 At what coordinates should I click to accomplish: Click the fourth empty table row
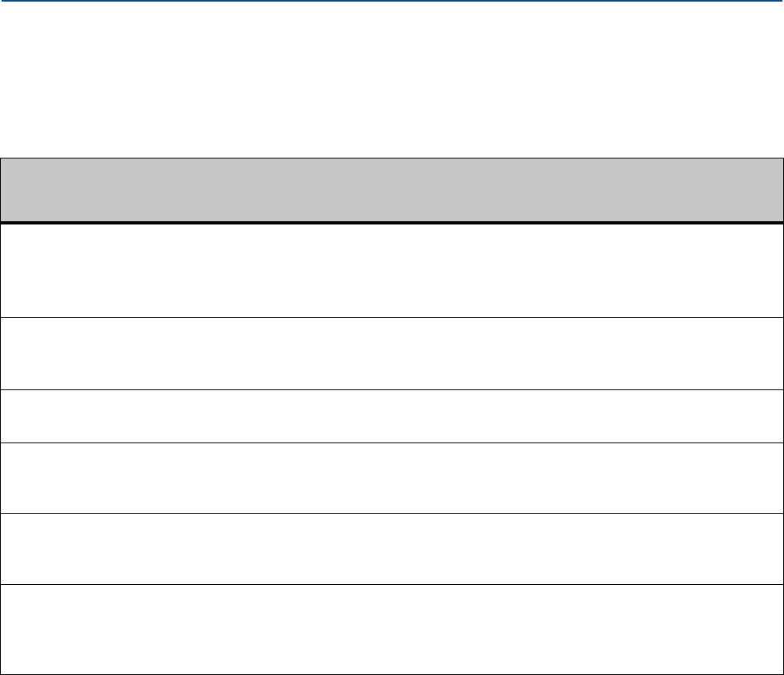coord(392,478)
